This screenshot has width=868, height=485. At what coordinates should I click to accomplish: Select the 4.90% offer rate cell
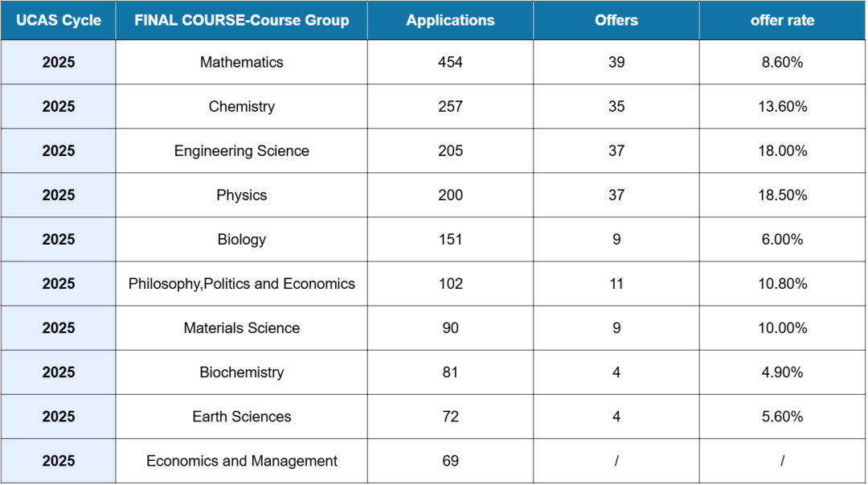782,372
